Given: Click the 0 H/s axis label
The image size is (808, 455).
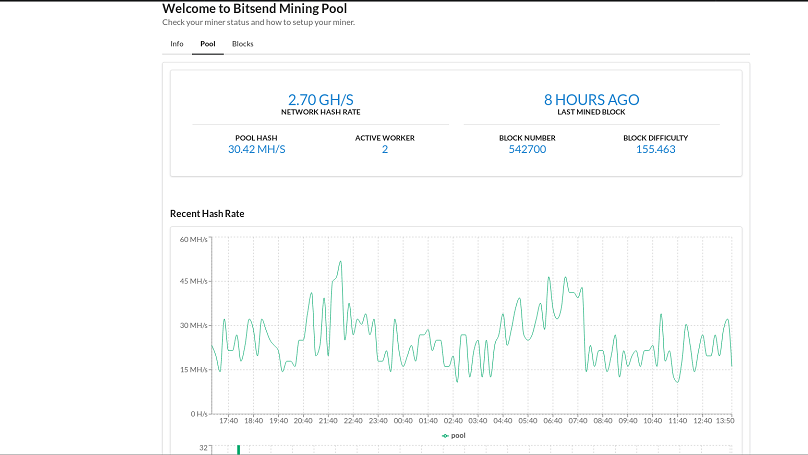Looking at the screenshot, I should click(x=199, y=414).
